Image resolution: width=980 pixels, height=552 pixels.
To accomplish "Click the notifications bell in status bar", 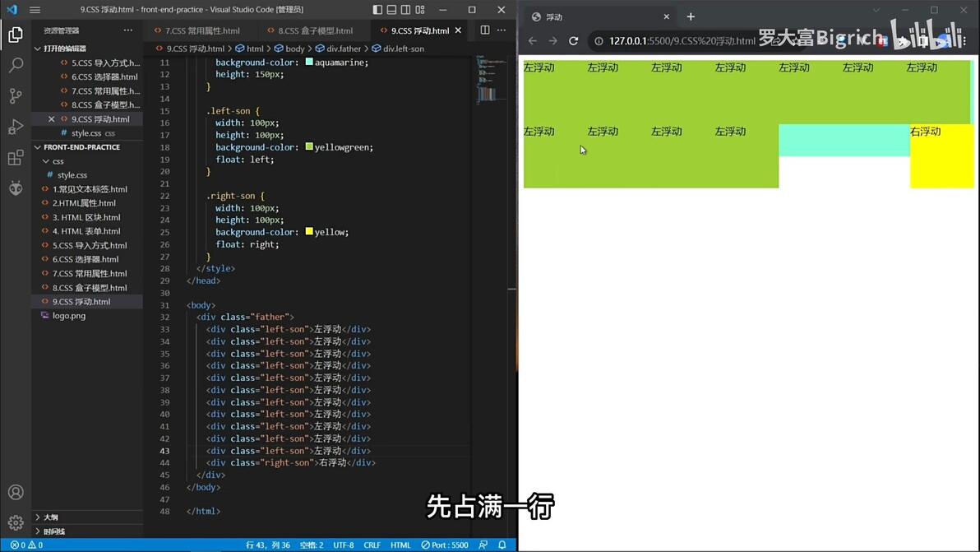I will coord(502,545).
